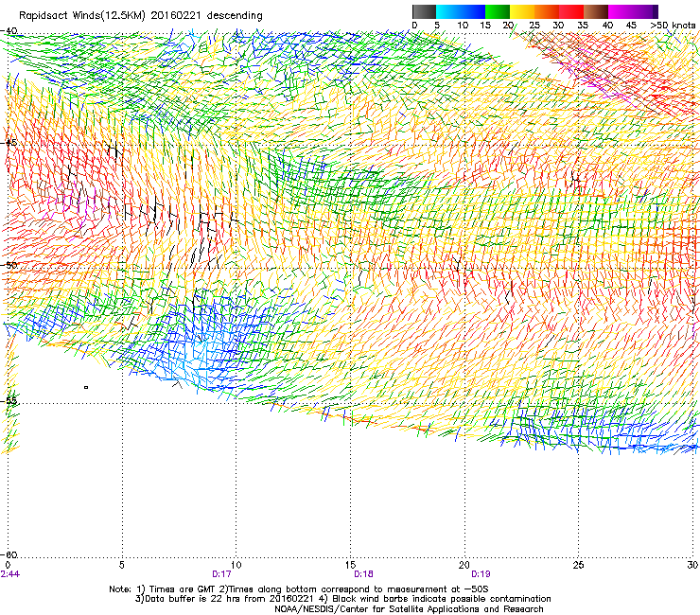
Task: Click the purple 'D:19' time label
Action: 481,574
